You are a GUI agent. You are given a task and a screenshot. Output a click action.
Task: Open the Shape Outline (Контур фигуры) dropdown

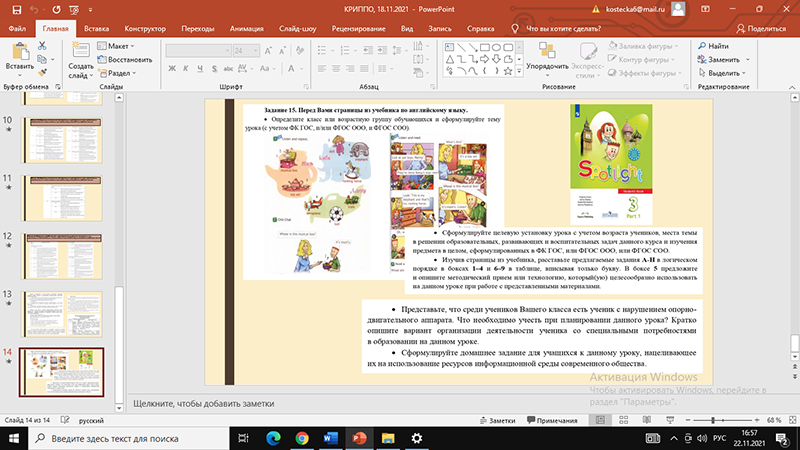(642, 60)
